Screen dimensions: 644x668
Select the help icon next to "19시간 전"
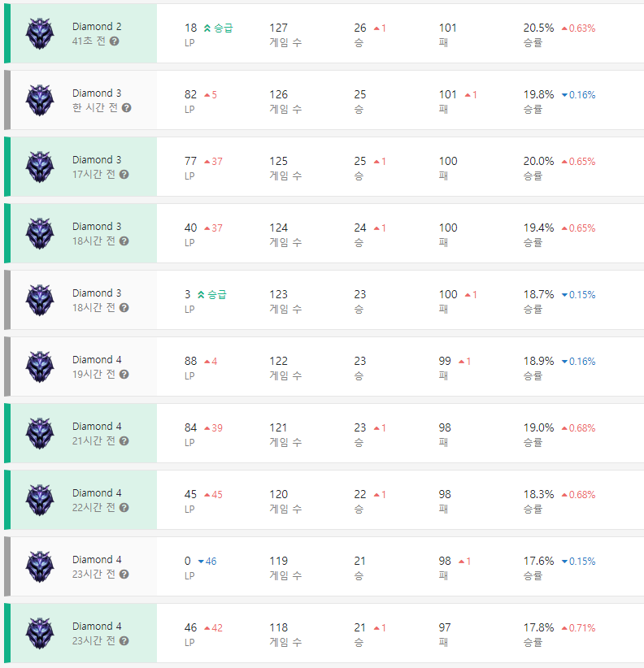124,374
